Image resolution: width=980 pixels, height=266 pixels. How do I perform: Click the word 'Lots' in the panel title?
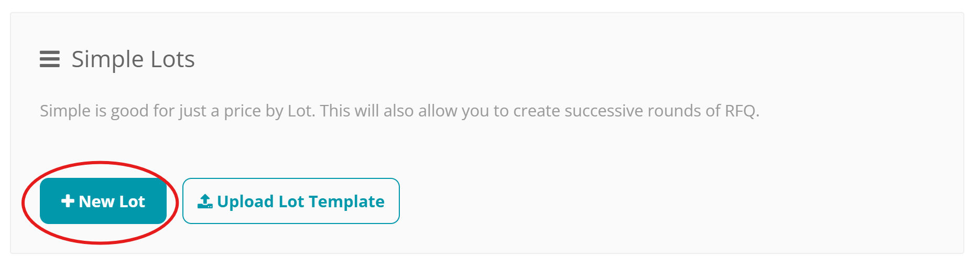[x=172, y=59]
